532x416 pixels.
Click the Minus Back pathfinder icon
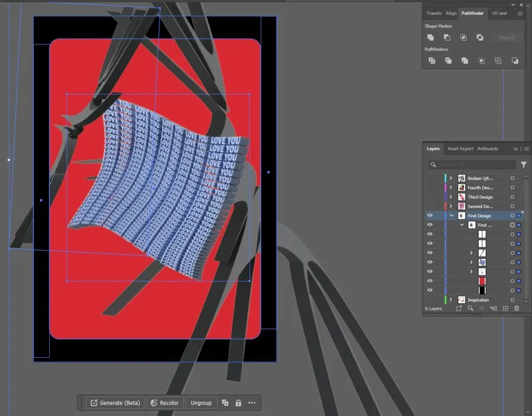pyautogui.click(x=515, y=60)
